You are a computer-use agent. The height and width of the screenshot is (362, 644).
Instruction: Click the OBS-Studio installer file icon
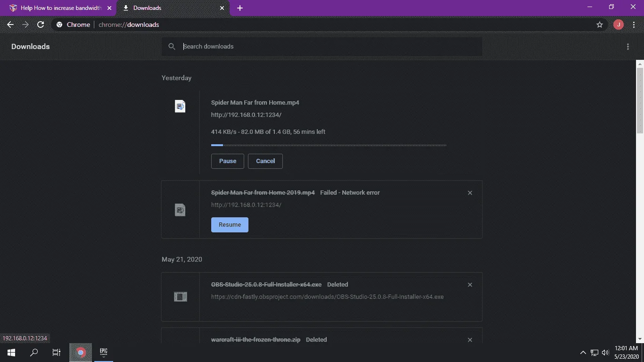(180, 297)
